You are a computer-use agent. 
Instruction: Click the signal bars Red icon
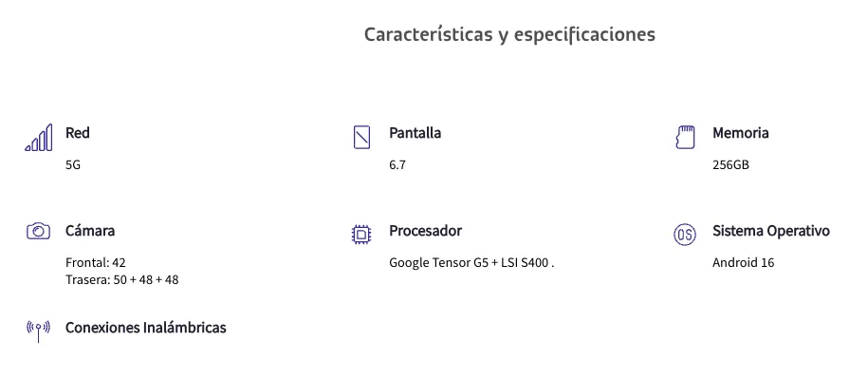39,138
